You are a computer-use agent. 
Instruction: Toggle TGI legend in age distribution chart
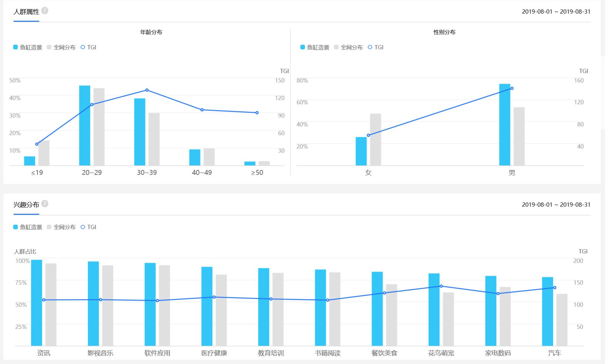pos(88,47)
